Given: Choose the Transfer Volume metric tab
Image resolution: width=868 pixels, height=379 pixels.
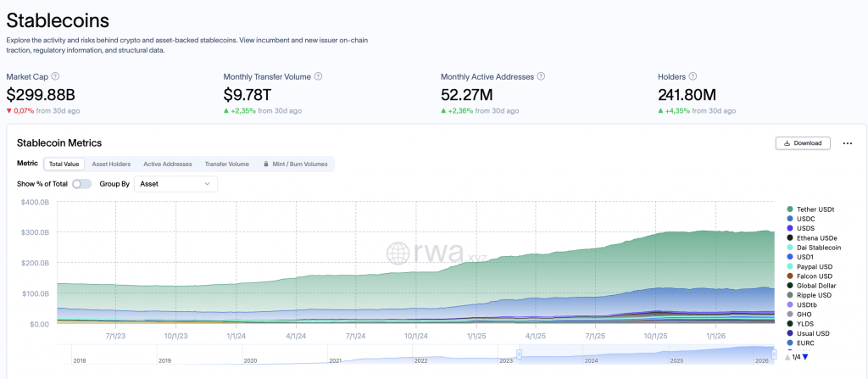Looking at the screenshot, I should (x=226, y=164).
